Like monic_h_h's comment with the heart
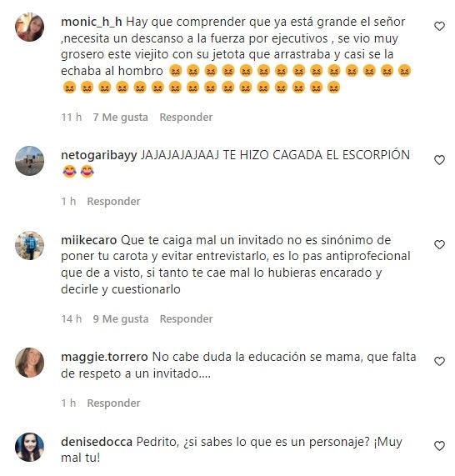The image size is (455, 476). click(439, 27)
